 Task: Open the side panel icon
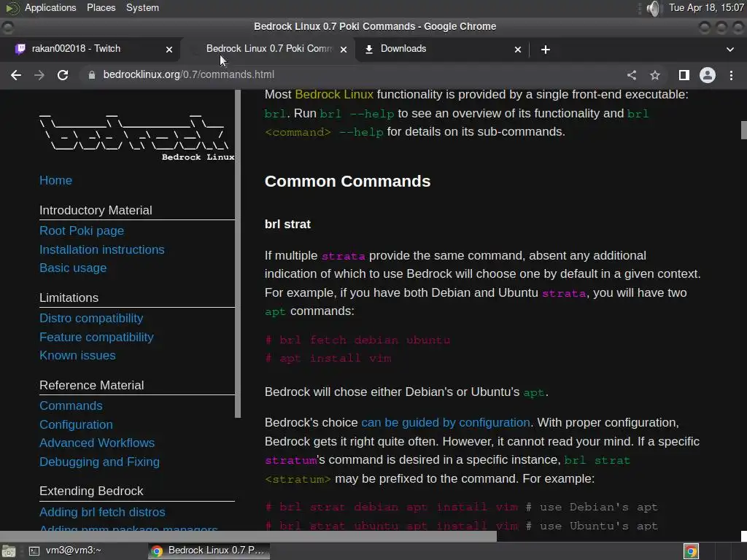pyautogui.click(x=684, y=75)
